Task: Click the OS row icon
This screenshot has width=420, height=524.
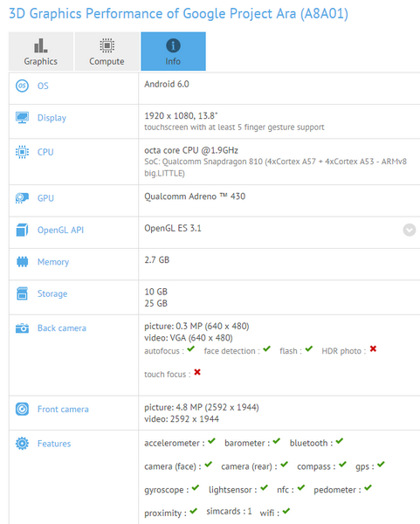Action: point(22,86)
